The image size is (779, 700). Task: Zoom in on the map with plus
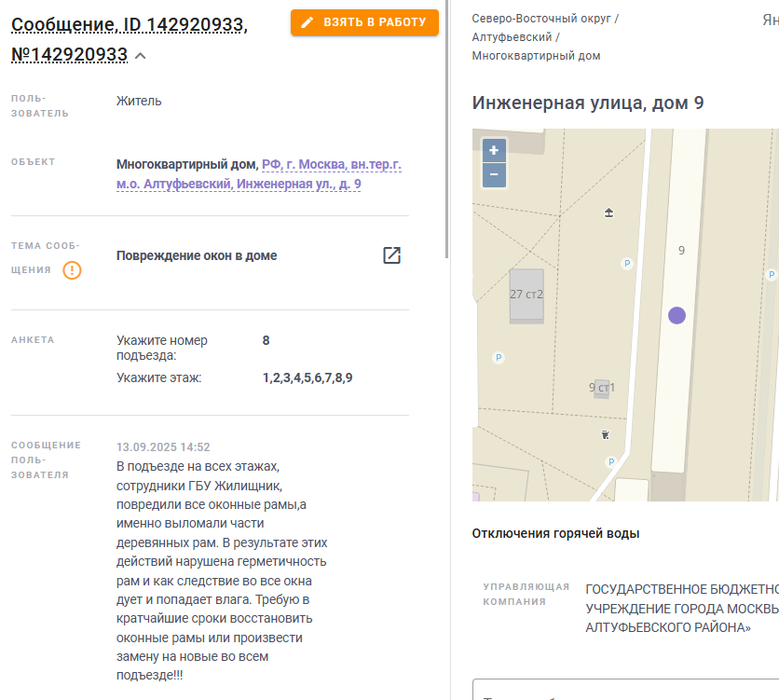point(494,150)
